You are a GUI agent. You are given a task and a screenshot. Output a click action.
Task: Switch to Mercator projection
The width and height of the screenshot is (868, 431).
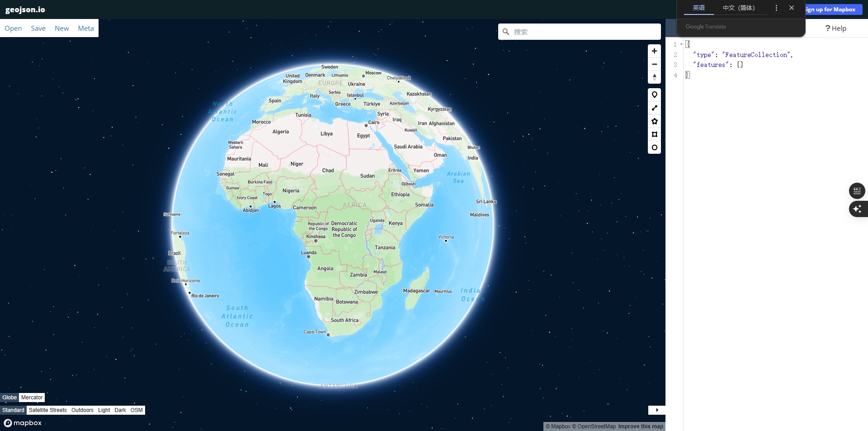point(32,398)
